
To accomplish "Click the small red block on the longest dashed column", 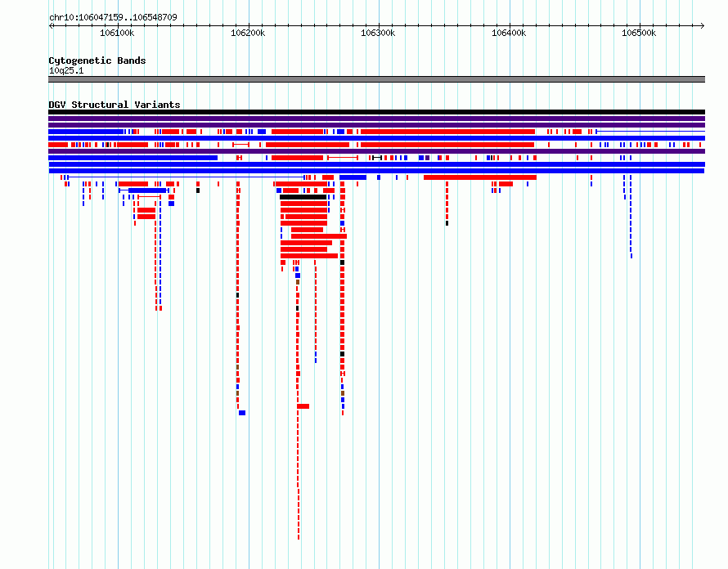I will click(x=303, y=406).
